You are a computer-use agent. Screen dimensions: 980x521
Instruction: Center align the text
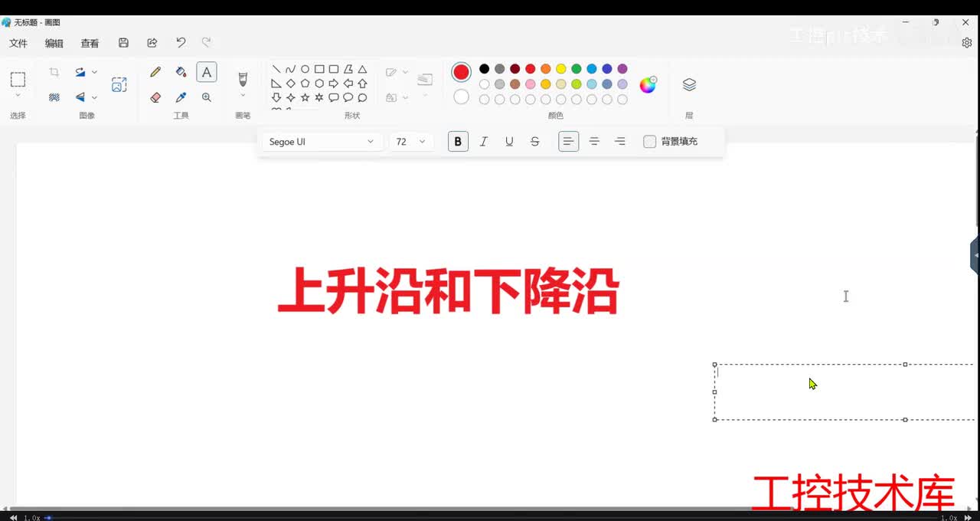(x=594, y=142)
